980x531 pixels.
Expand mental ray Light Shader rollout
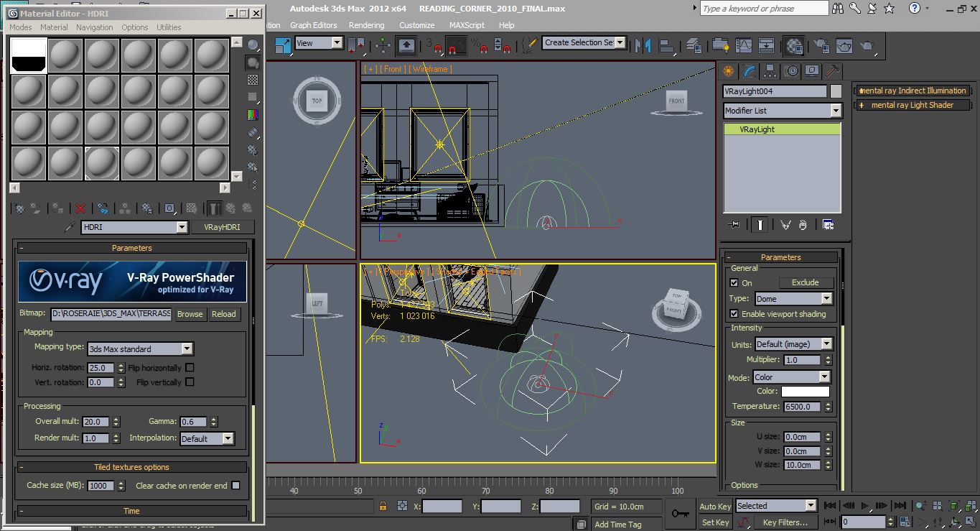point(912,105)
